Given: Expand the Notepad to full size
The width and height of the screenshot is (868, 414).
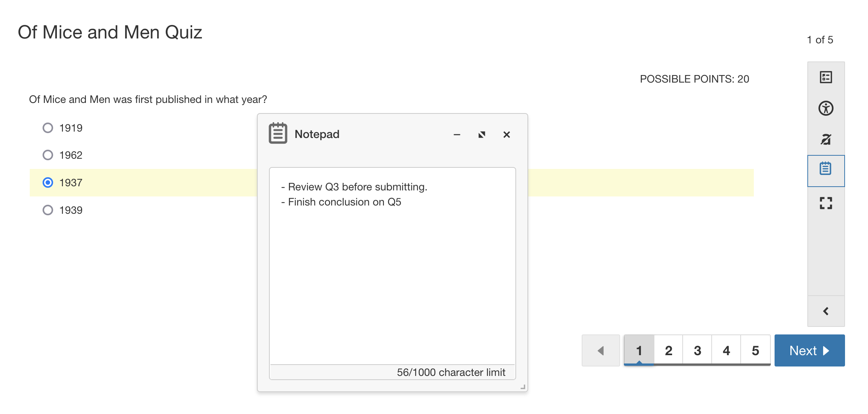Looking at the screenshot, I should (482, 134).
